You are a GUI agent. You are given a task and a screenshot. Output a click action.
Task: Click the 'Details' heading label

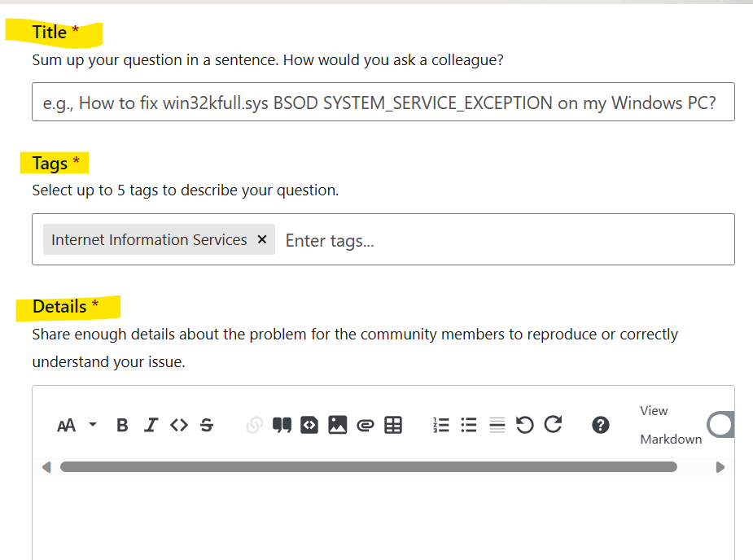[59, 306]
